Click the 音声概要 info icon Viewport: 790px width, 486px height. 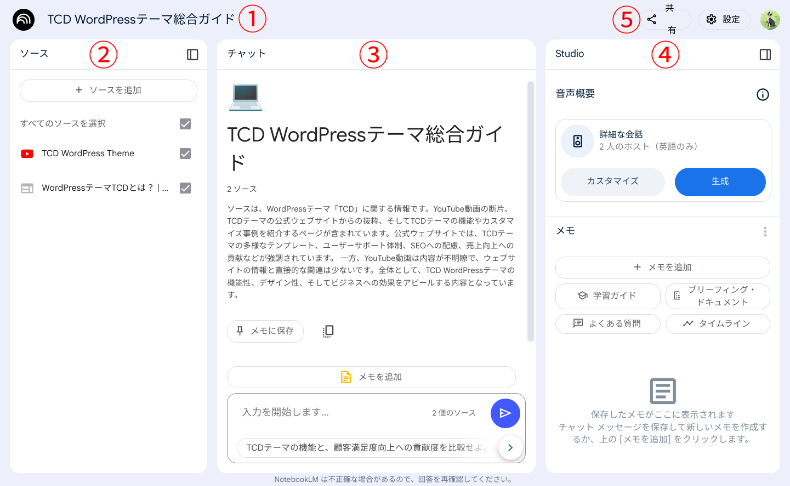(x=763, y=95)
